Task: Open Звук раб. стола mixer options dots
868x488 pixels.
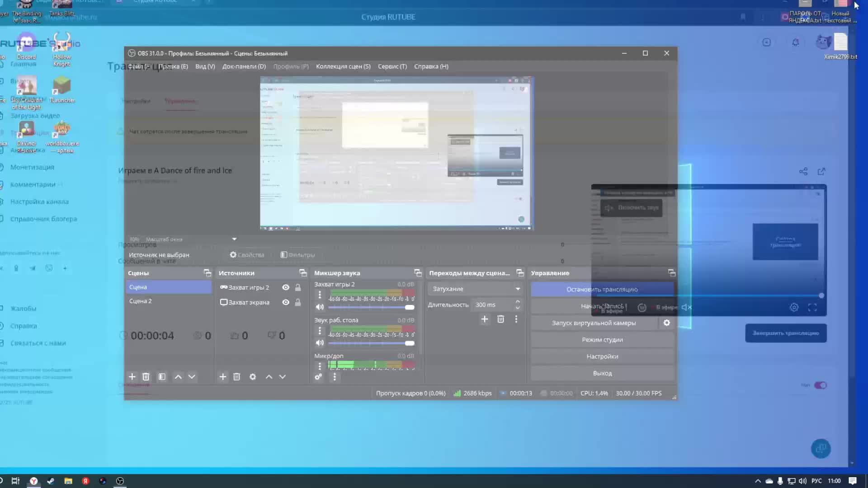Action: [x=320, y=330]
